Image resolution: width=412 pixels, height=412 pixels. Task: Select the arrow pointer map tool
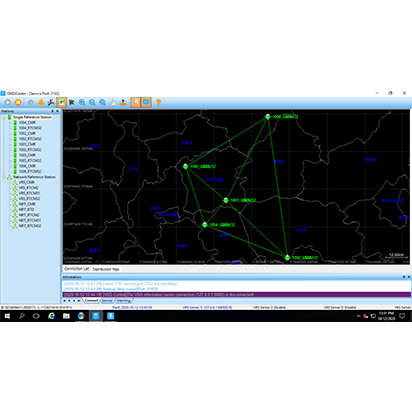[72, 102]
